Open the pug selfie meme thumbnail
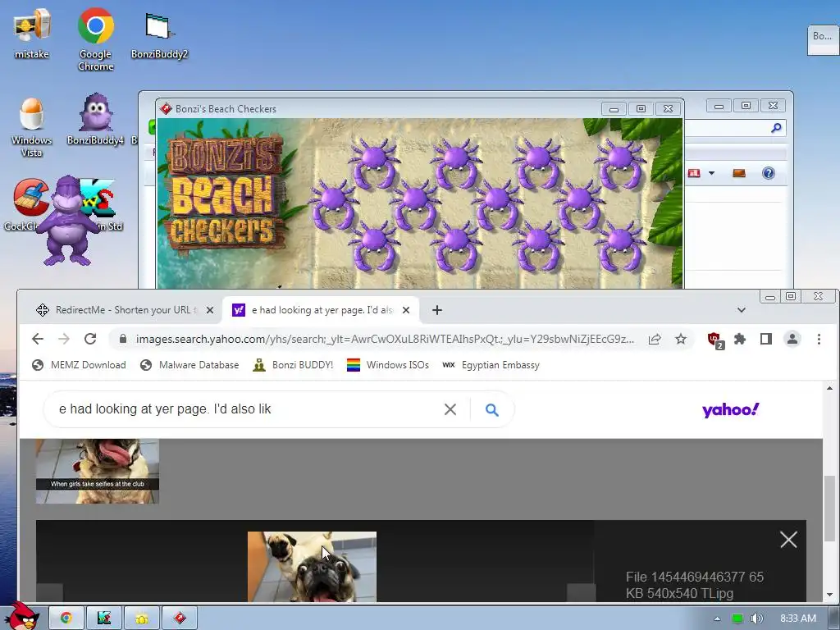Viewport: 840px width, 630px height. click(x=98, y=472)
